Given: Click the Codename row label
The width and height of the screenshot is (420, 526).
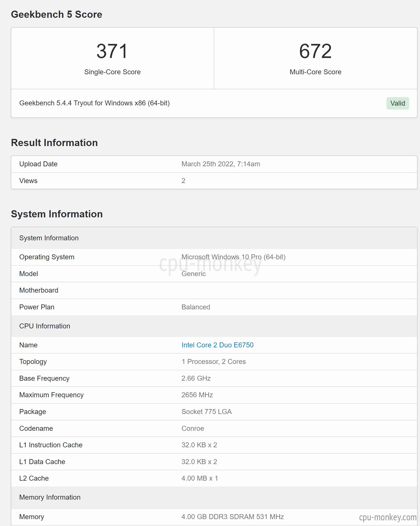Looking at the screenshot, I should click(36, 428).
